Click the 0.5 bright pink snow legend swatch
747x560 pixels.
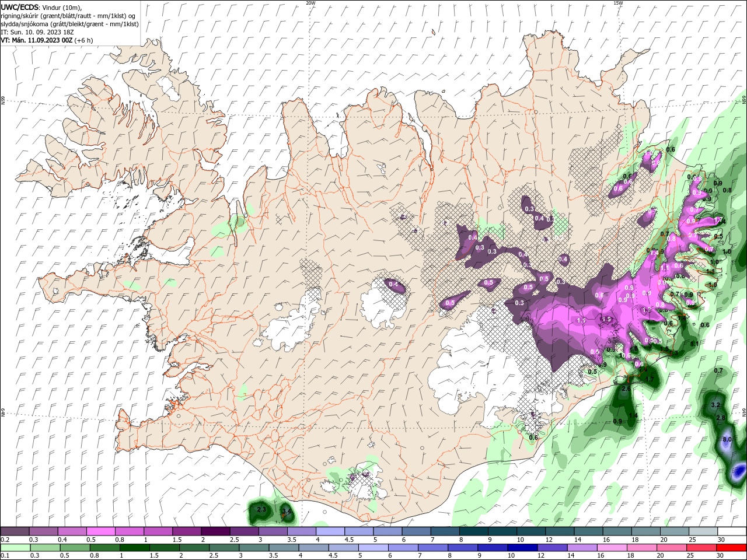coord(101,531)
